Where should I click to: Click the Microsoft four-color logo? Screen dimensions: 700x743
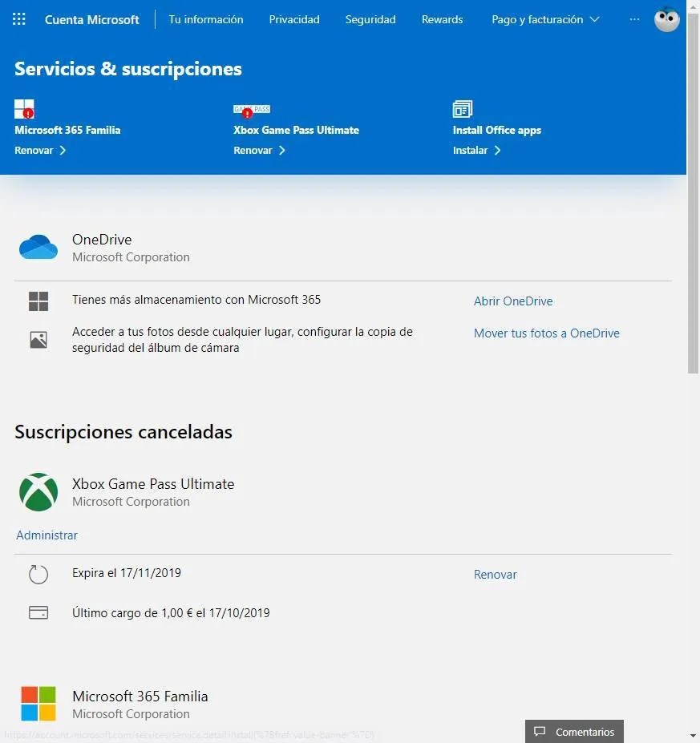pyautogui.click(x=38, y=704)
